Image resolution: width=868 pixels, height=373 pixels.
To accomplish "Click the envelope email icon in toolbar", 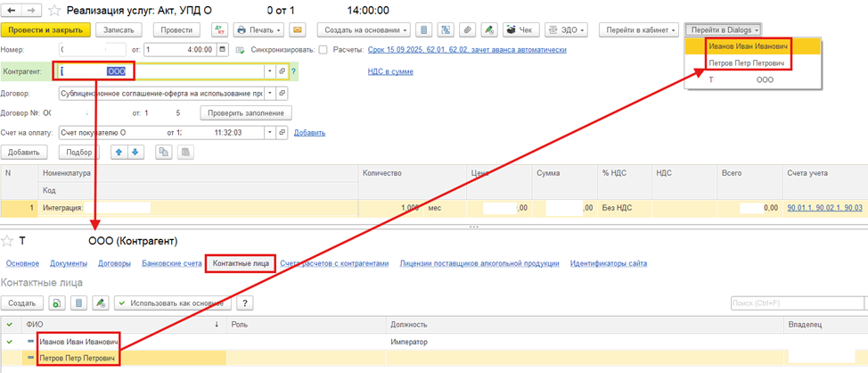I will 297,29.
